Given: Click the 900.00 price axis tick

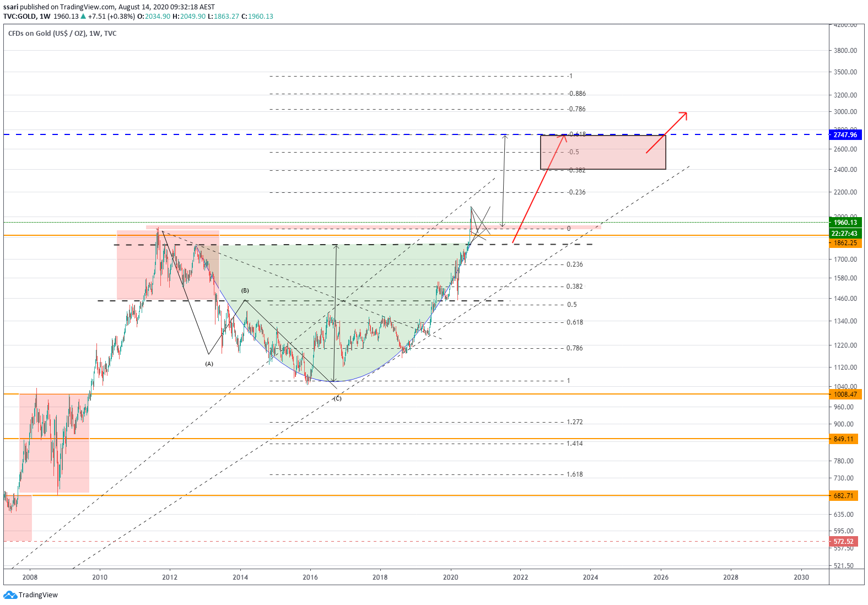Looking at the screenshot, I should pos(844,424).
